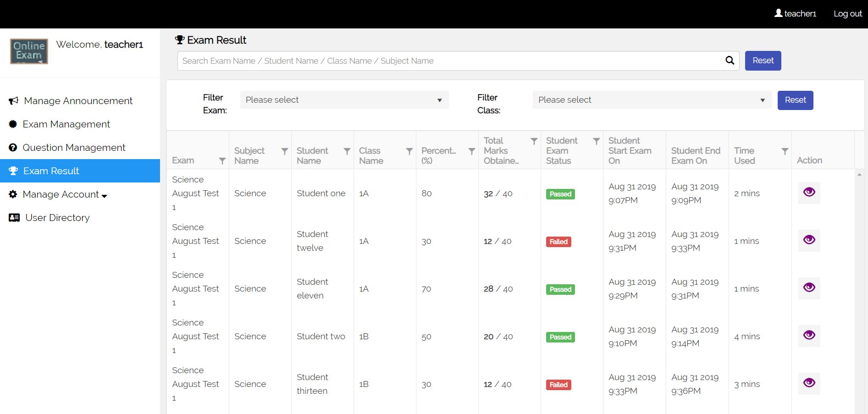
Task: Click Subject Name column filter icon
Action: (285, 151)
